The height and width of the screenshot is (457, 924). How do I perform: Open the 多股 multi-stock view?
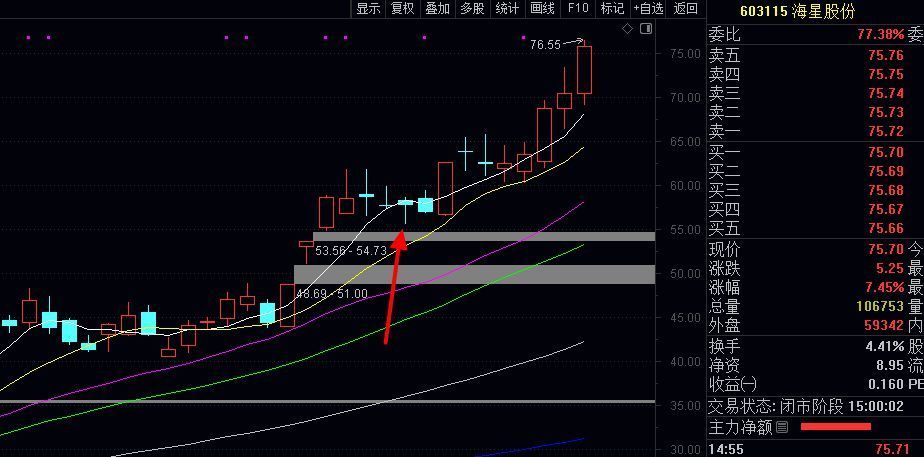[472, 8]
